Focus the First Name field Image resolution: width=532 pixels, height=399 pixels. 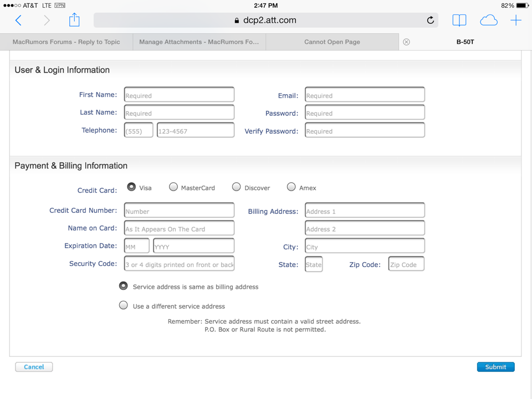[x=179, y=95]
